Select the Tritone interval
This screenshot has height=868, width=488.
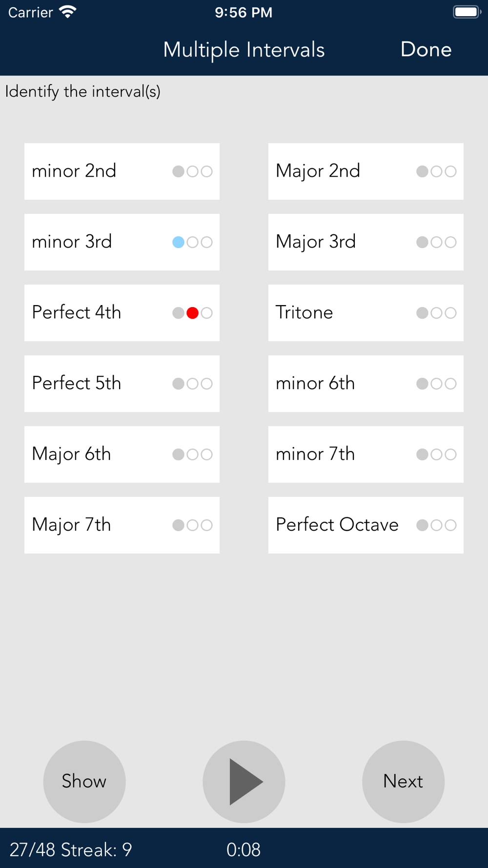click(366, 313)
